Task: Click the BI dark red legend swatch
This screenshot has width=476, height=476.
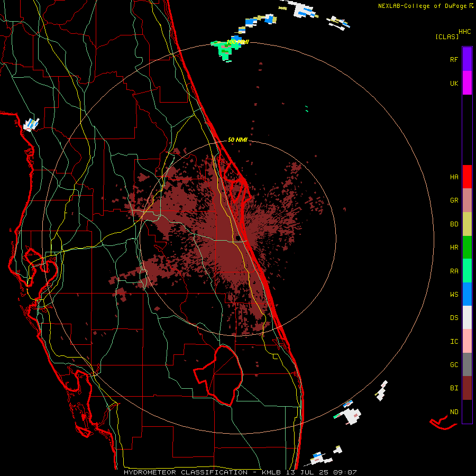Action: (x=467, y=388)
